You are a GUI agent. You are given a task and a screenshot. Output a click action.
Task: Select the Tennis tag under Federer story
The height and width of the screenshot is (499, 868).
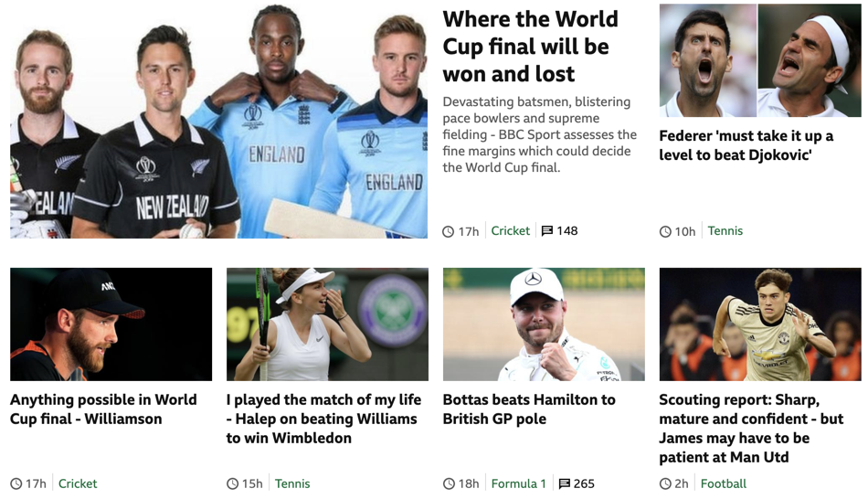pyautogui.click(x=725, y=231)
